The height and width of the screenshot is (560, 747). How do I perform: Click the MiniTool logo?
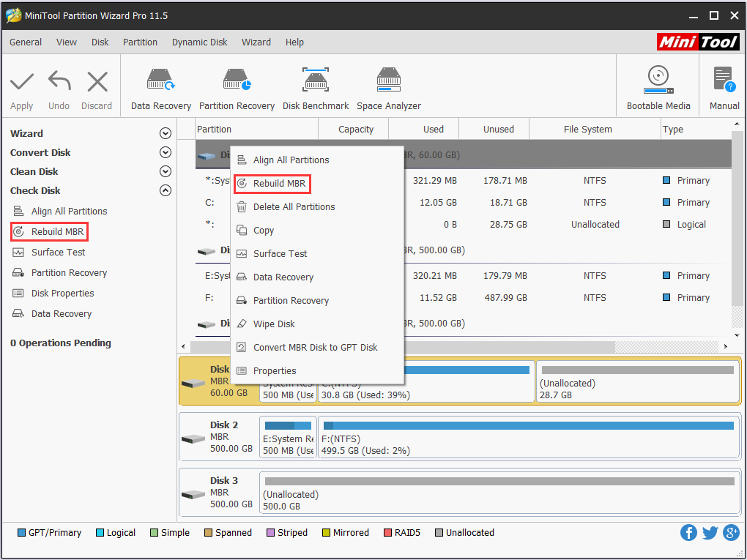point(698,42)
